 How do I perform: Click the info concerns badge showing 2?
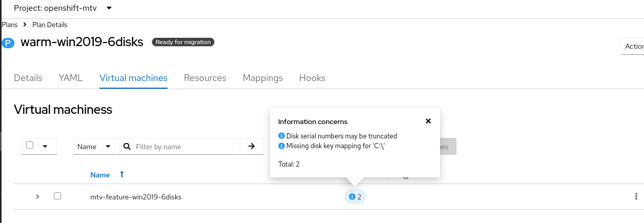click(x=355, y=197)
